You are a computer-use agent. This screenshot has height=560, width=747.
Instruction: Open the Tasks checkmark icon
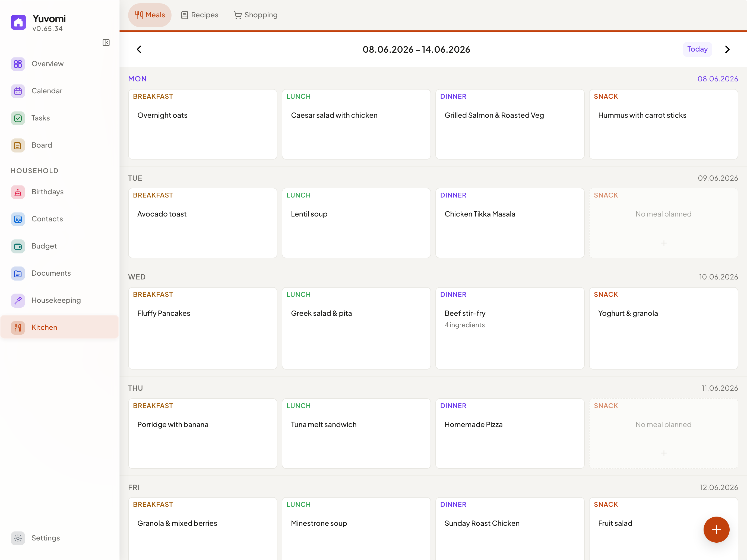(18, 118)
